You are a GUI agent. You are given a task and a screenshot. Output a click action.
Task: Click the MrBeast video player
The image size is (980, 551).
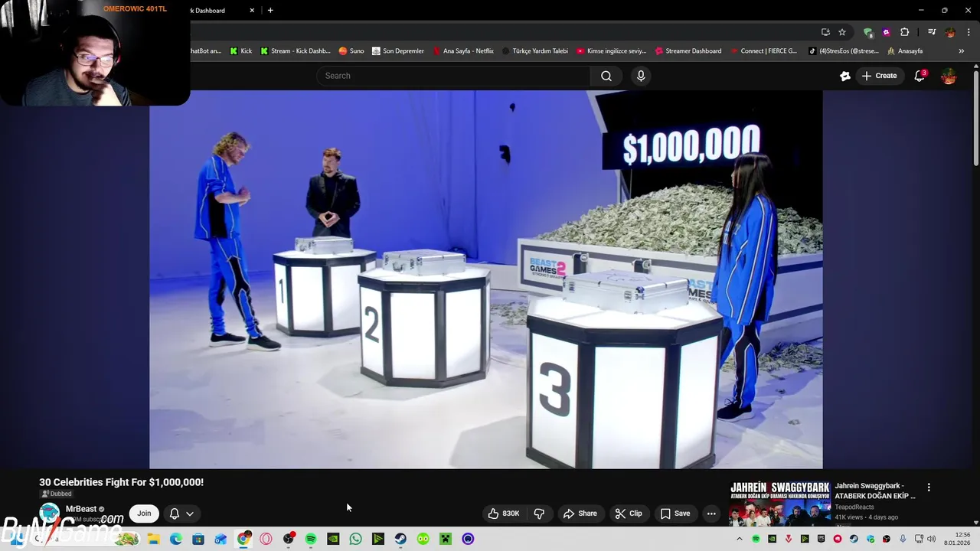(x=486, y=279)
